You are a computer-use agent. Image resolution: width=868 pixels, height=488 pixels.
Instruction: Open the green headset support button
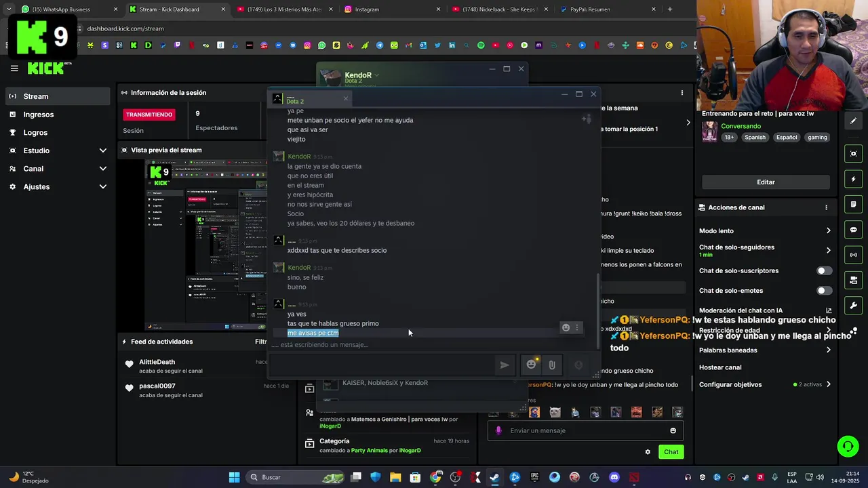[848, 446]
